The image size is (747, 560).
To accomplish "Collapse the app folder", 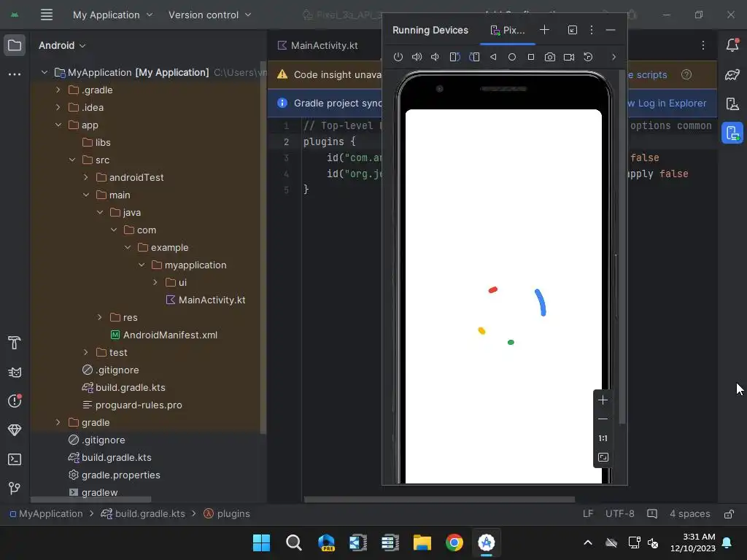I will (58, 125).
